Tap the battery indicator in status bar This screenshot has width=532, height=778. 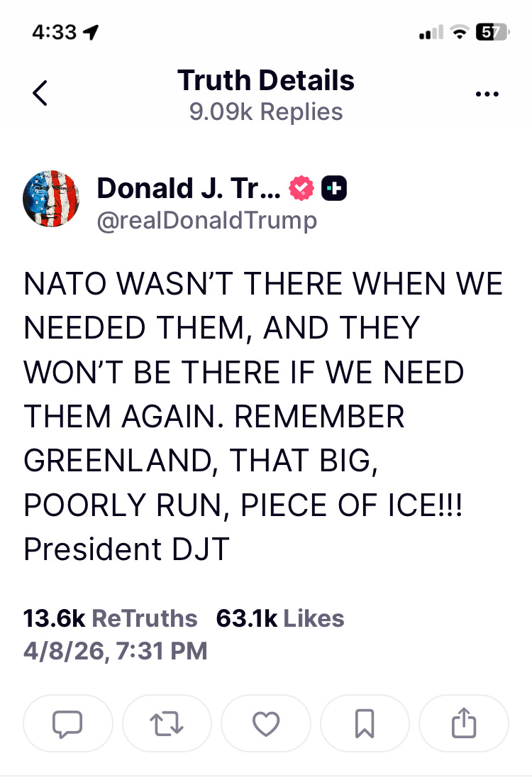492,32
